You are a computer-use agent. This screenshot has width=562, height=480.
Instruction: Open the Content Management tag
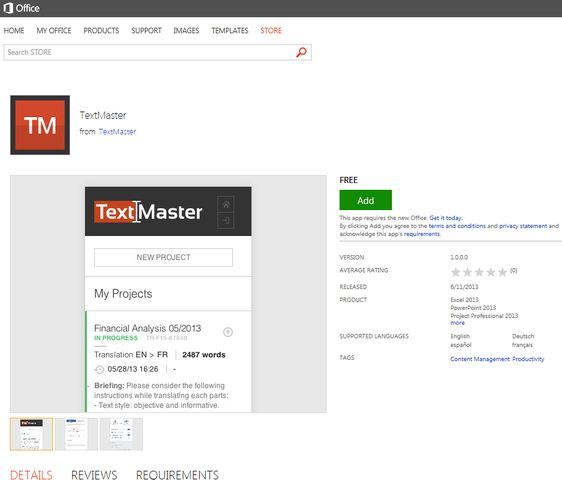480,359
